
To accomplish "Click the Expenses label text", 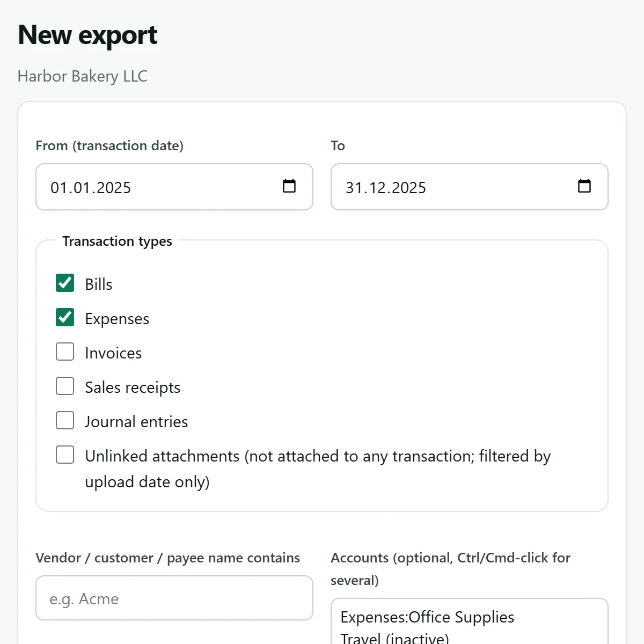I will [x=117, y=319].
